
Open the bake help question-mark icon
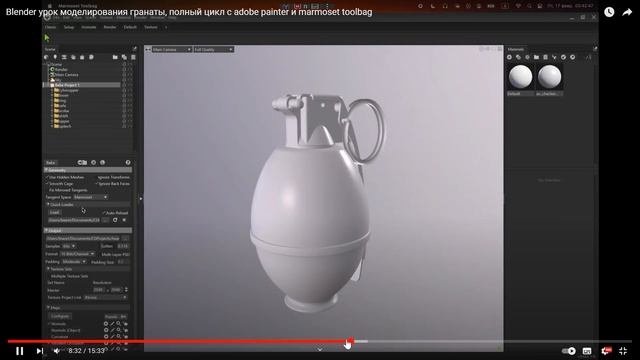click(x=128, y=162)
